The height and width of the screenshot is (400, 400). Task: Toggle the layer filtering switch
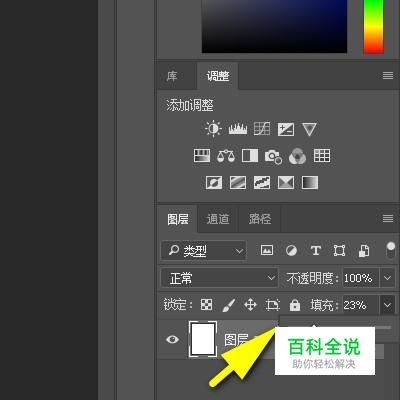390,250
